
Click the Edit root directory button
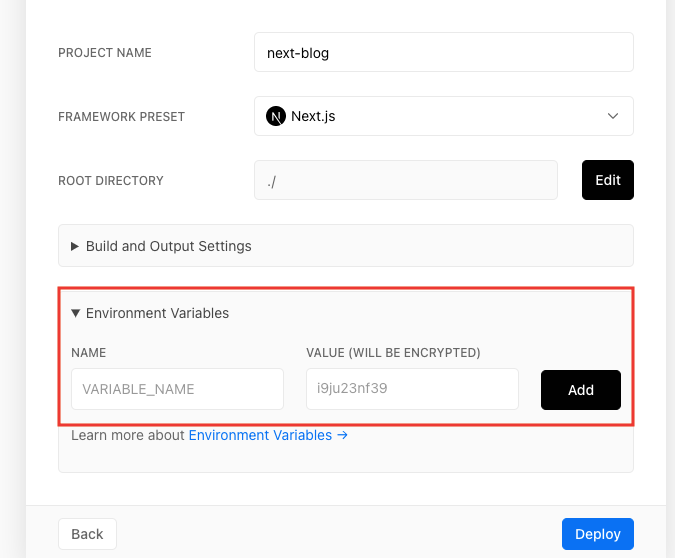pos(607,180)
